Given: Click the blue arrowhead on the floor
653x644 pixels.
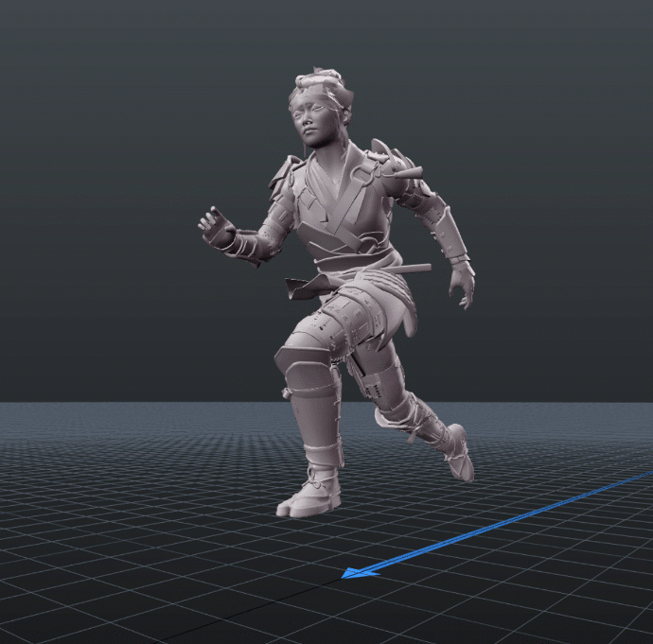Looking at the screenshot, I should pyautogui.click(x=354, y=571).
